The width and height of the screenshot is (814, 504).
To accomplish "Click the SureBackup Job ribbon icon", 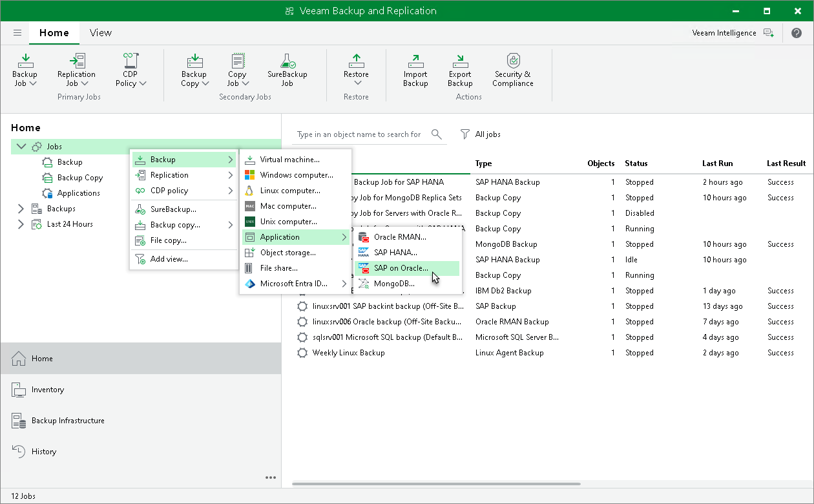I will click(x=287, y=70).
